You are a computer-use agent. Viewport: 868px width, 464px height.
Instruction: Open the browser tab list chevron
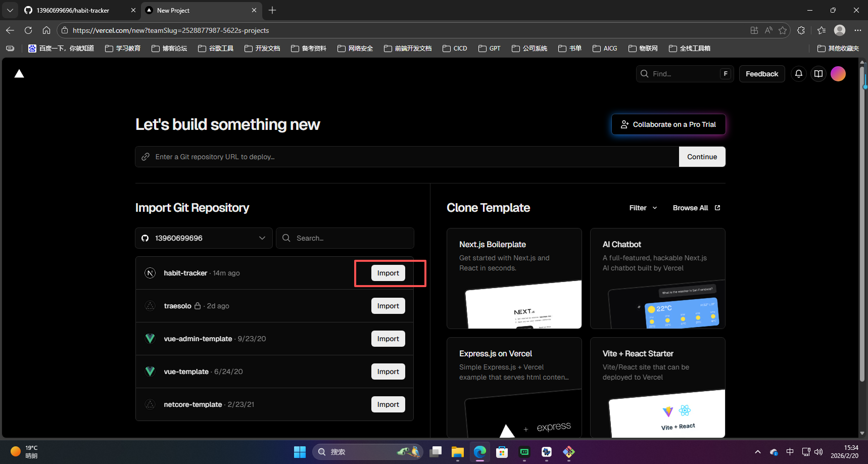click(x=10, y=10)
